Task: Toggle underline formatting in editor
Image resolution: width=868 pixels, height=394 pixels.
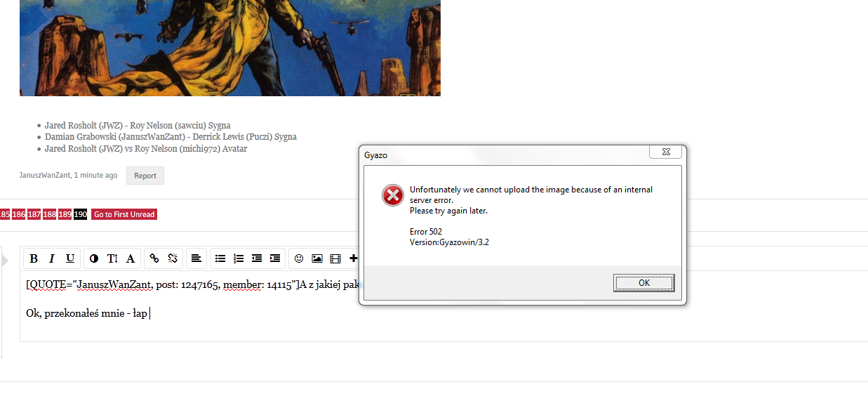Action: point(70,258)
